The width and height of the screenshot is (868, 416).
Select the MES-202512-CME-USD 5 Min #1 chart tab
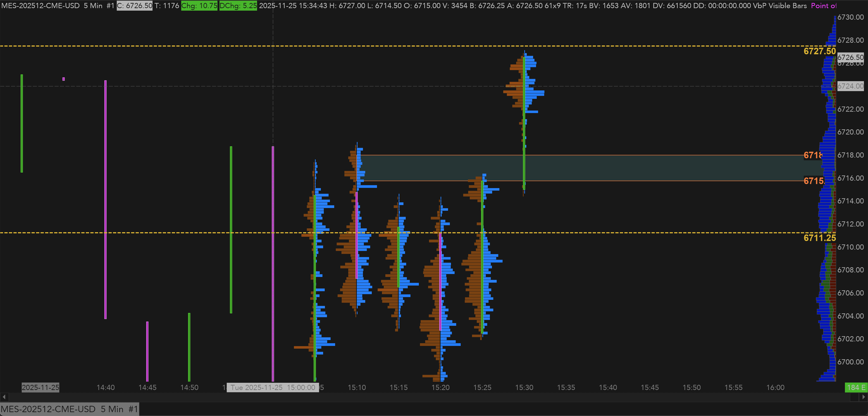[69, 409]
